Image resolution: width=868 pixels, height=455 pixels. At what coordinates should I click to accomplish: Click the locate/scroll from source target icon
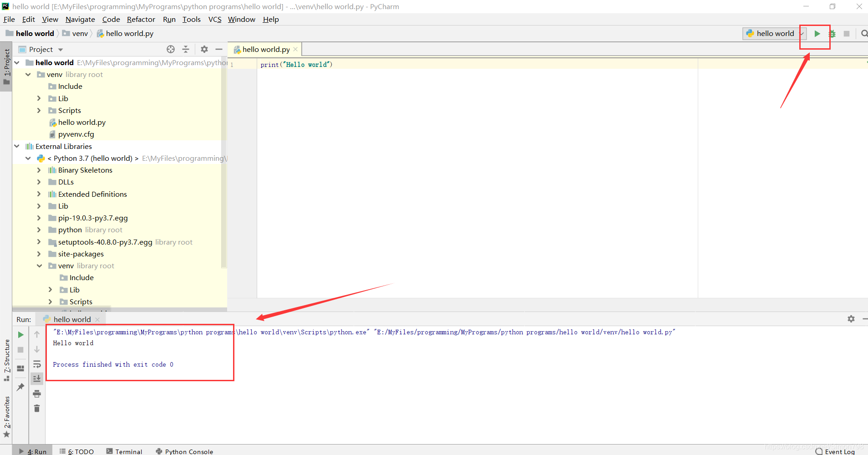point(171,49)
